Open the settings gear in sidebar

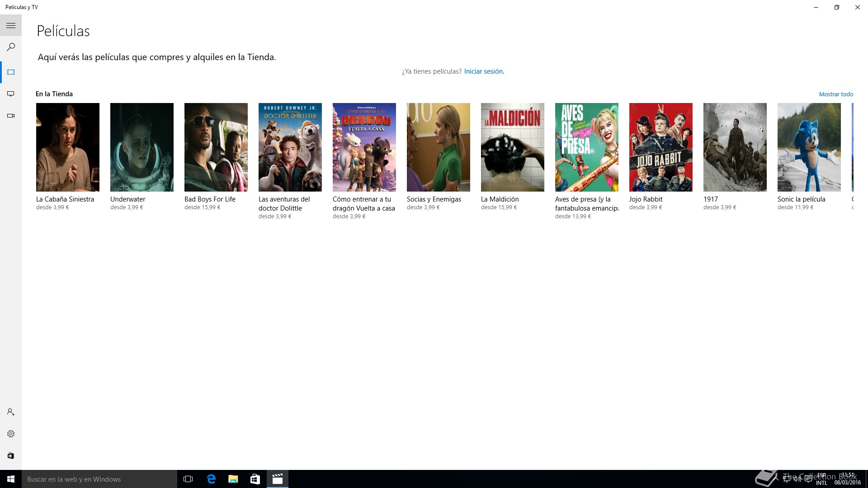11,434
